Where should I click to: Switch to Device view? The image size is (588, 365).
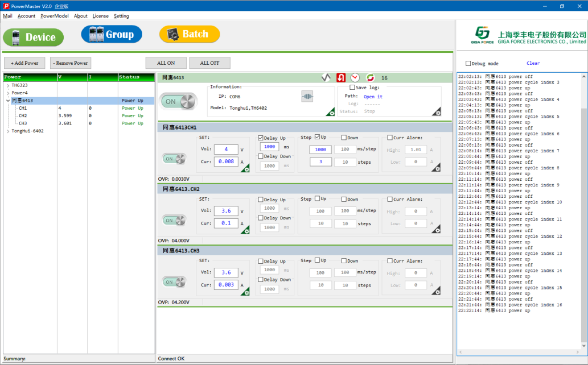click(34, 37)
